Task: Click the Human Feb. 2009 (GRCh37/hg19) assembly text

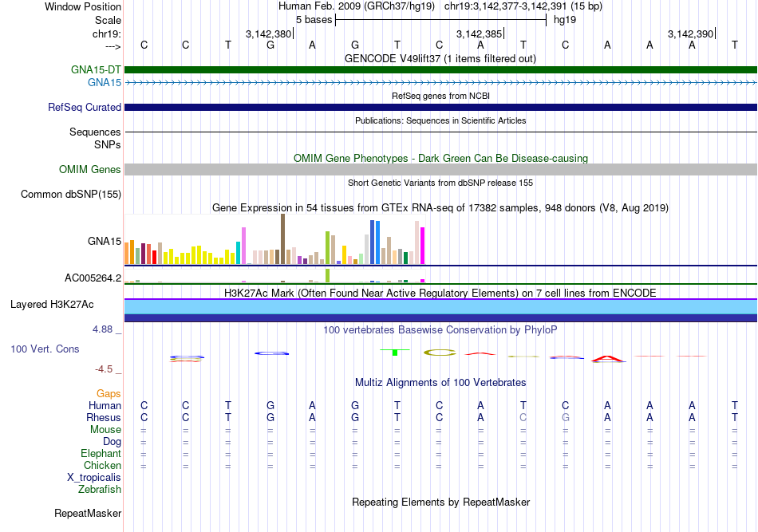Action: tap(357, 6)
